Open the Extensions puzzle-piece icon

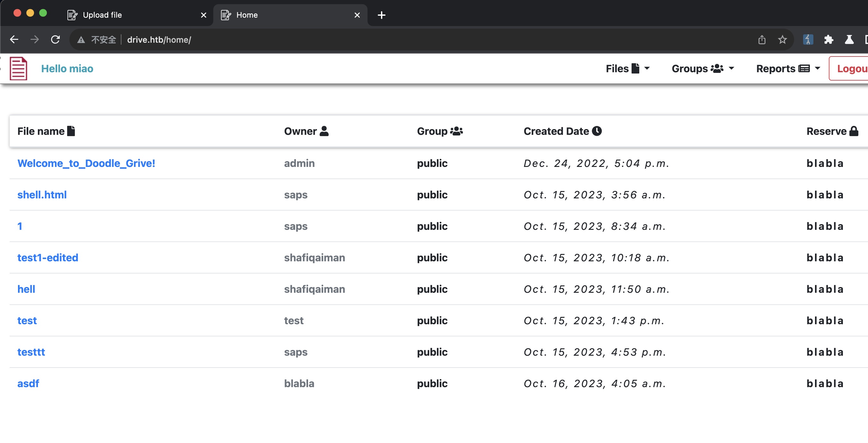click(x=828, y=40)
